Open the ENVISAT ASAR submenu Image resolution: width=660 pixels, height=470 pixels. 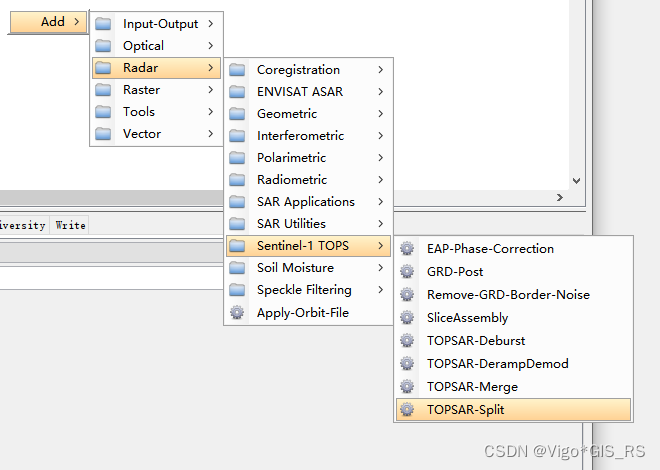click(309, 91)
